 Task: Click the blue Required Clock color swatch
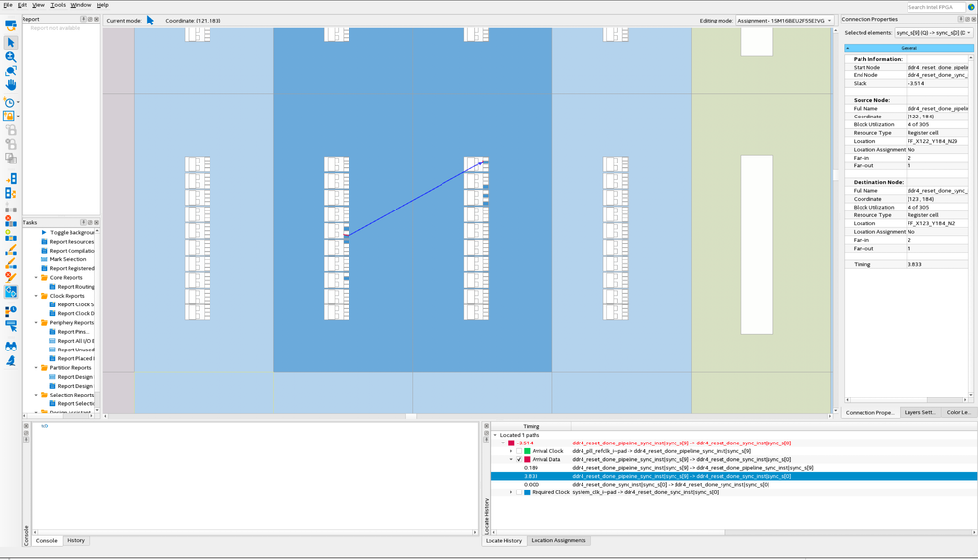click(x=527, y=492)
